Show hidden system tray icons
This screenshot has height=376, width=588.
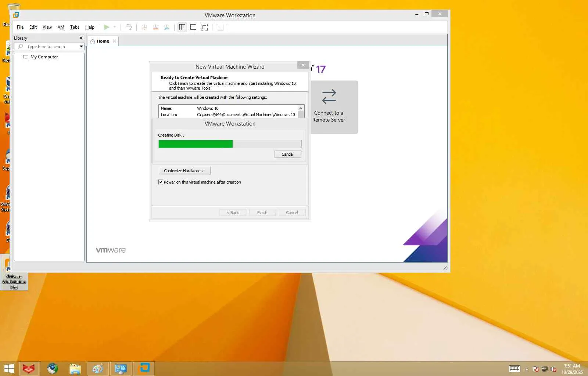coord(527,369)
